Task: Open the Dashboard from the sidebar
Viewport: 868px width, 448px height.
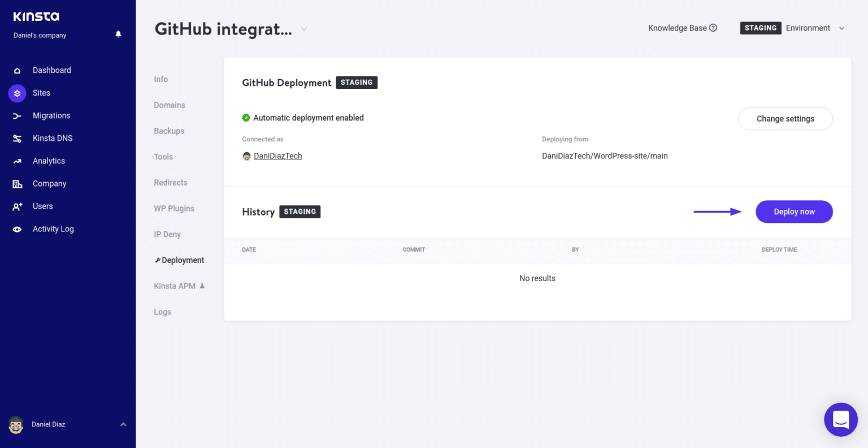Action: pos(52,70)
